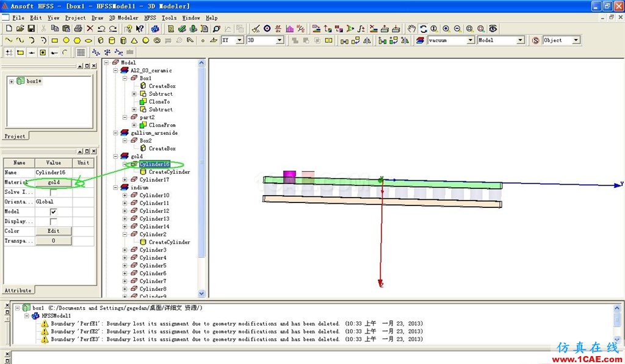Draw a circle with the circle tool

tap(66, 40)
